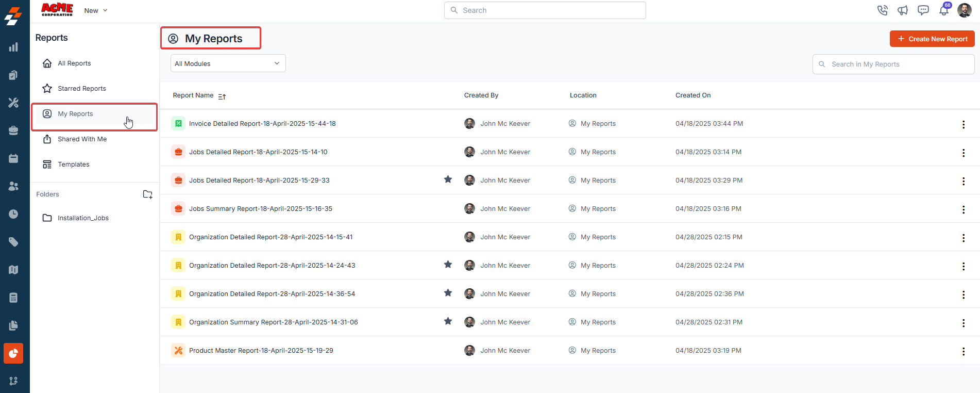Open the calculator sidebar icon
The image size is (980, 393).
pyautogui.click(x=13, y=298)
